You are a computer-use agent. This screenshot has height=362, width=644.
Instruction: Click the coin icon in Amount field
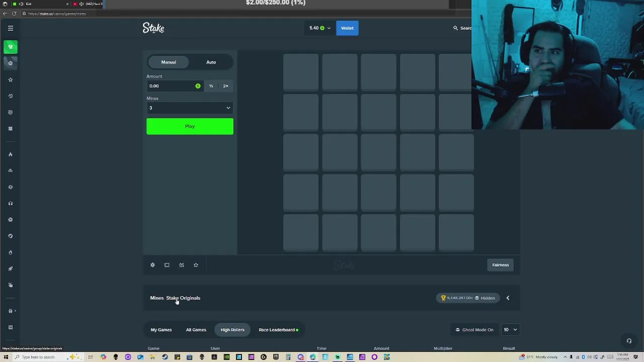(198, 86)
